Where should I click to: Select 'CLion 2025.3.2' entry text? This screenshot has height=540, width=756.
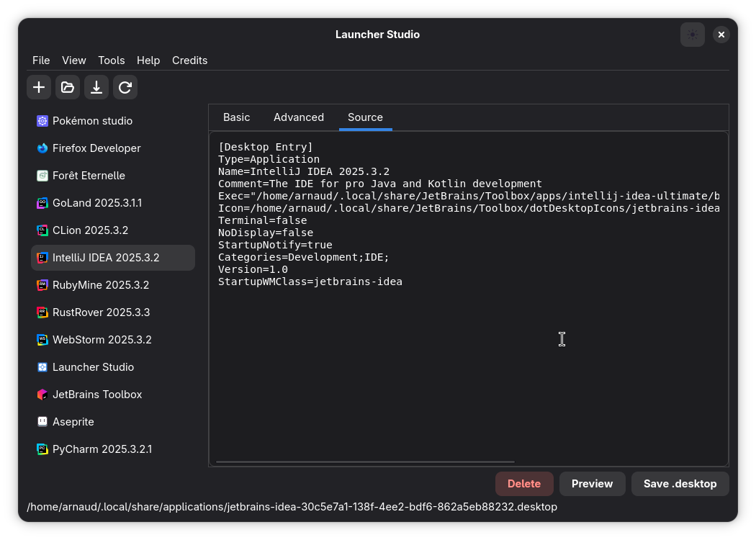(90, 230)
